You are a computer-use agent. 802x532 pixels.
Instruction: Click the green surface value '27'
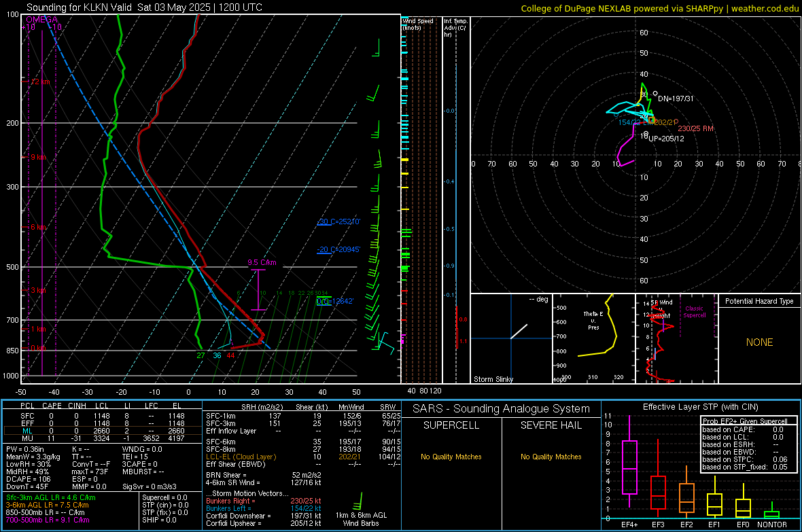(201, 355)
